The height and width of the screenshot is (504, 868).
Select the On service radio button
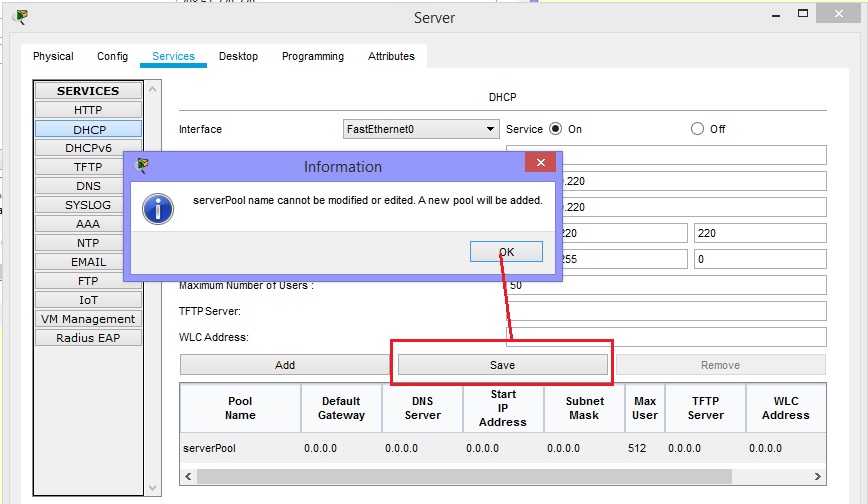pyautogui.click(x=556, y=129)
